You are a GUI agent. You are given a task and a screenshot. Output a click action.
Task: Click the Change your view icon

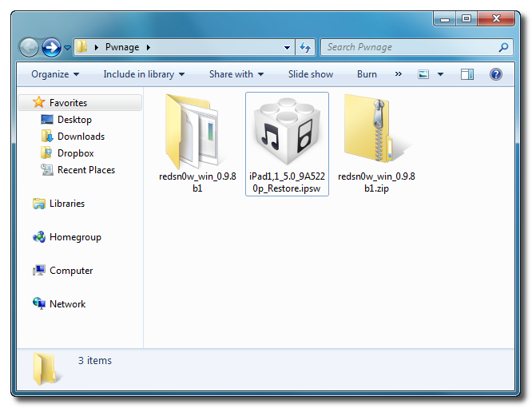(x=424, y=74)
